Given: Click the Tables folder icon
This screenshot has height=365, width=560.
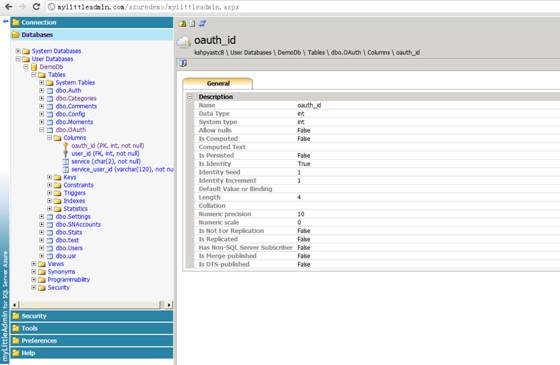Looking at the screenshot, I should pyautogui.click(x=42, y=75).
